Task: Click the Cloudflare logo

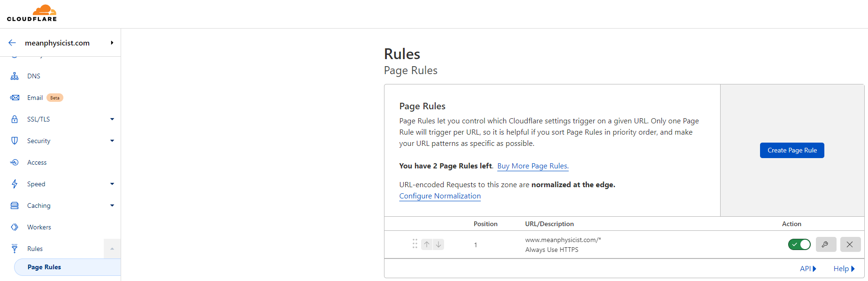Action: (32, 13)
